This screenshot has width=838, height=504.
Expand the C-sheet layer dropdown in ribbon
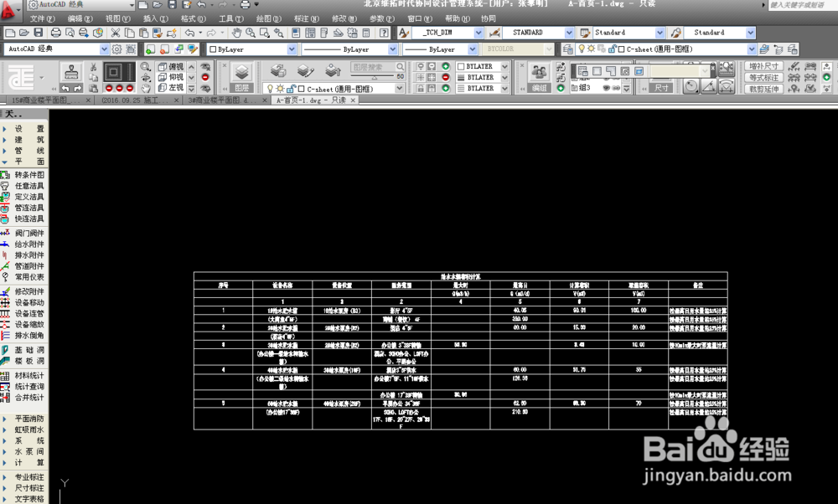[399, 89]
